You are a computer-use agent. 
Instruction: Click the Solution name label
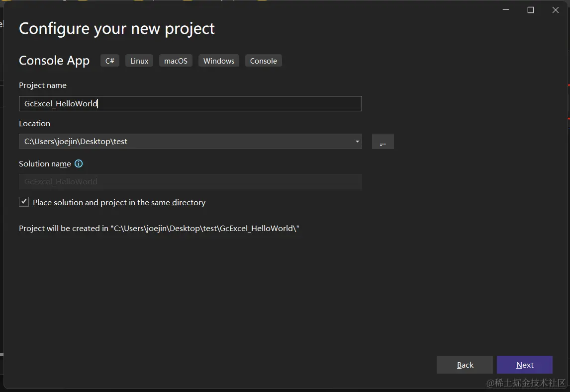[x=45, y=163]
